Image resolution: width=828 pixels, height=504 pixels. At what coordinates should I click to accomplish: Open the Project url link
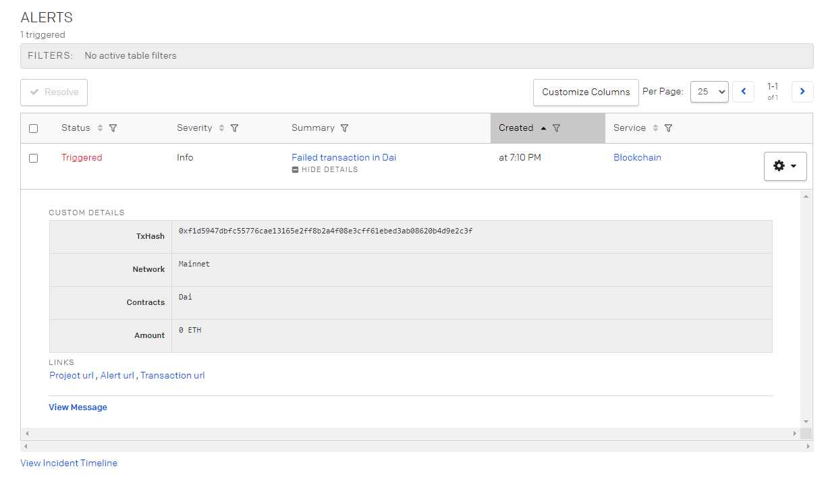tap(72, 375)
